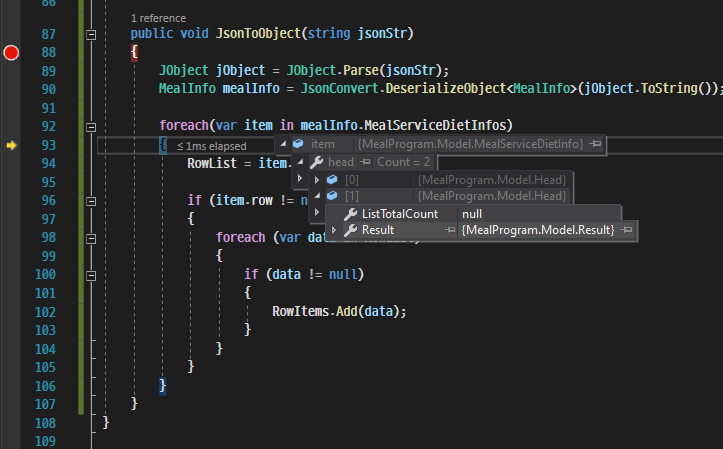Image resolution: width=723 pixels, height=449 pixels.
Task: Click the head name in the datatip
Action: pyautogui.click(x=341, y=162)
